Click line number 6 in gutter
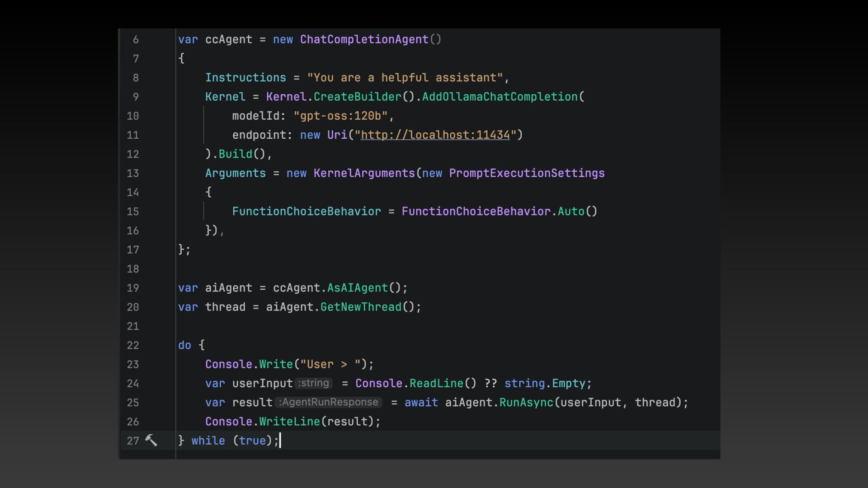Screen dimensions: 868x488 tap(136, 40)
